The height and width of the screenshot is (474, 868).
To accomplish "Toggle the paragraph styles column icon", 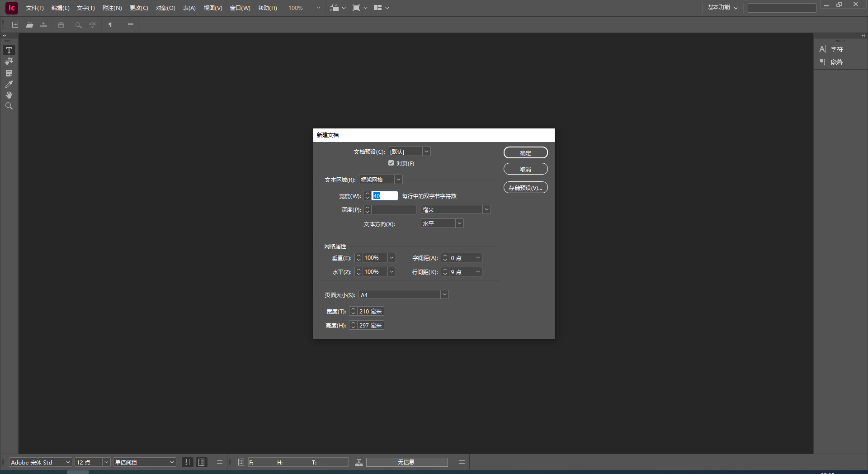I will [x=202, y=462].
